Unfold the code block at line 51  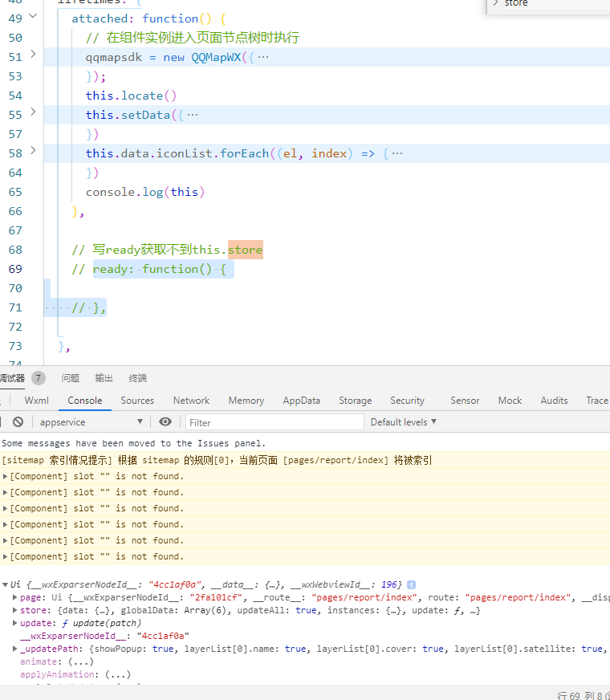33,55
